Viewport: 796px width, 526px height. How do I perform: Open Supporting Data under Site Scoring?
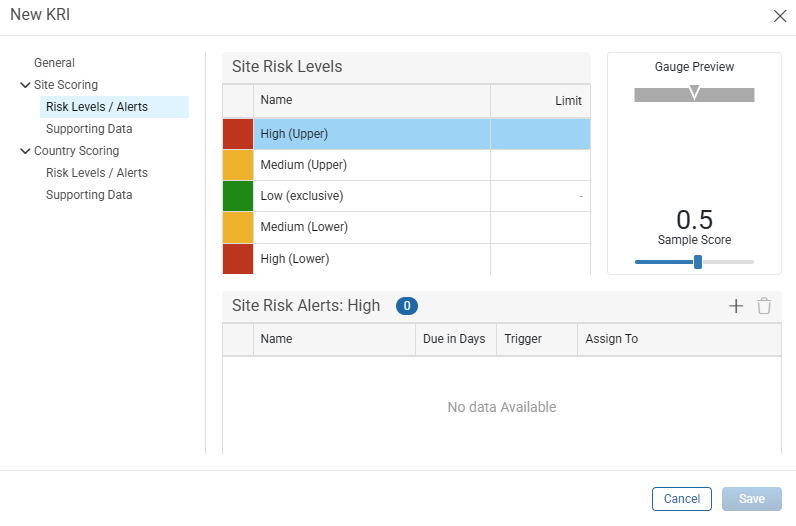tap(89, 129)
